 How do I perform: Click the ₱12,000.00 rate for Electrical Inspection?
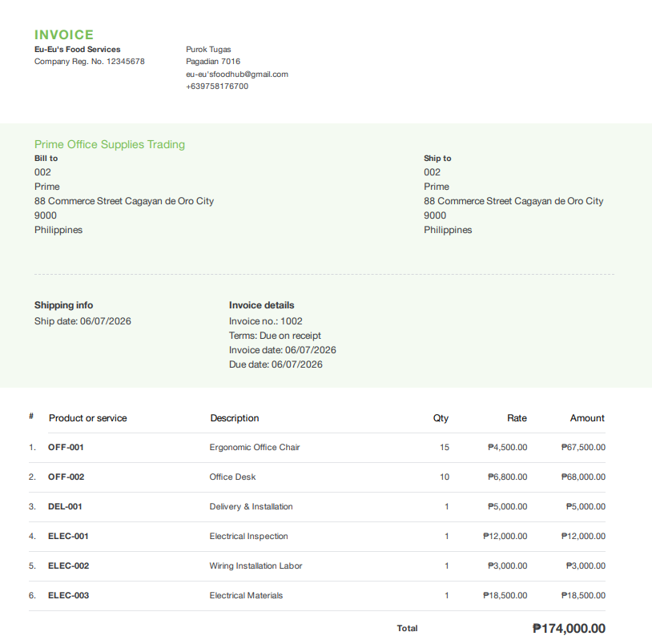[x=505, y=536]
